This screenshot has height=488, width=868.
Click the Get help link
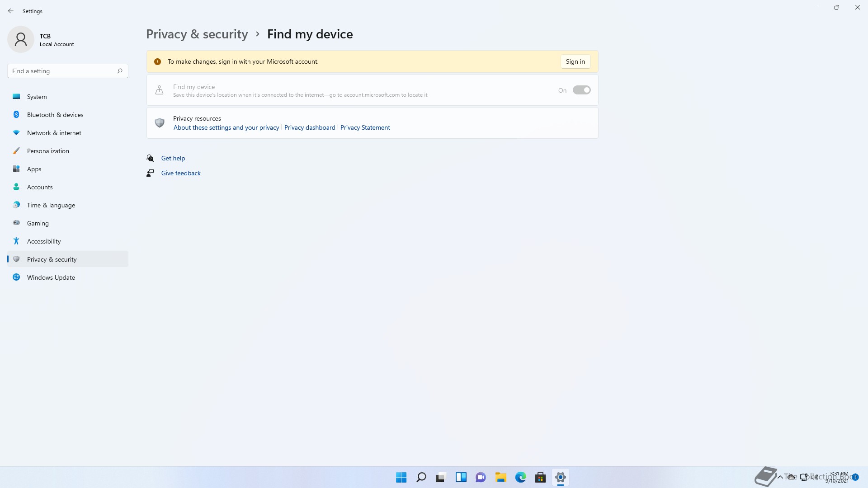pos(173,158)
